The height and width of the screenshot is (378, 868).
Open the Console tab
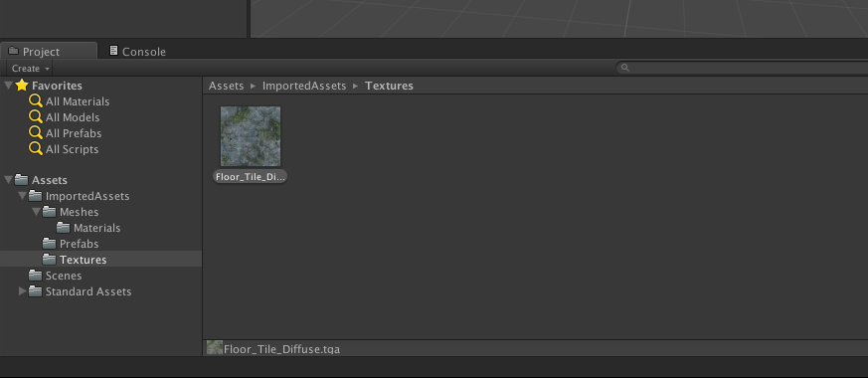138,52
